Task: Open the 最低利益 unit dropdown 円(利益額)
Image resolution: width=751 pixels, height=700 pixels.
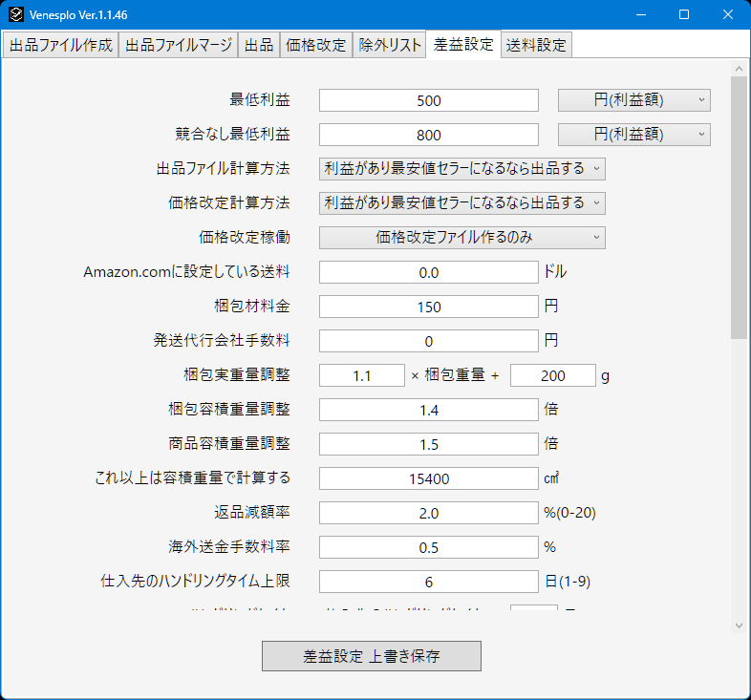Action: pos(633,100)
